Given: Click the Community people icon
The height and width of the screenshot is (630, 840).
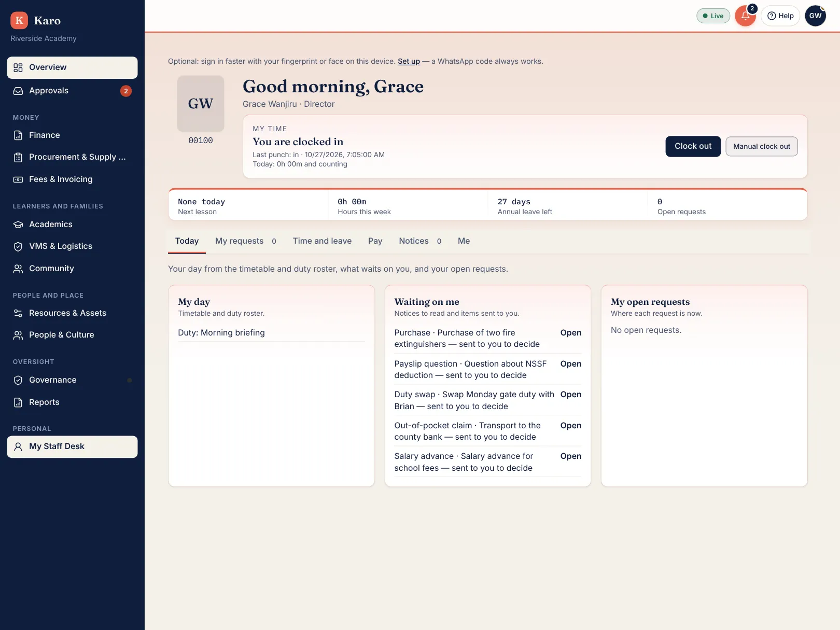Looking at the screenshot, I should pyautogui.click(x=18, y=269).
